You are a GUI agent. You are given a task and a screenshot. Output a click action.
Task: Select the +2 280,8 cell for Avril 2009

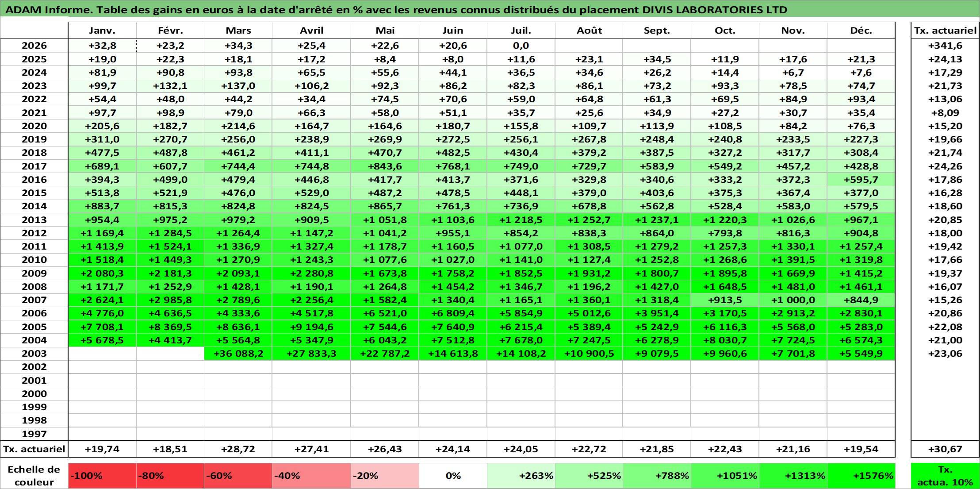311,273
